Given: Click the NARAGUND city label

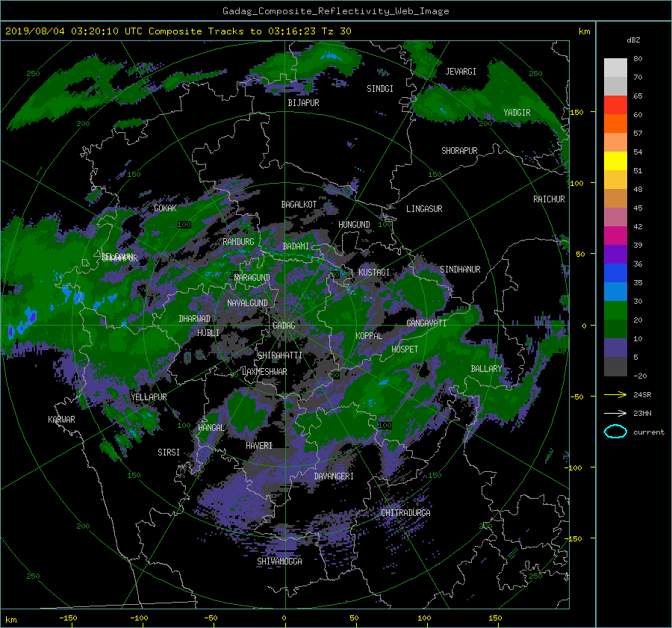Looking at the screenshot, I should pos(252,278).
